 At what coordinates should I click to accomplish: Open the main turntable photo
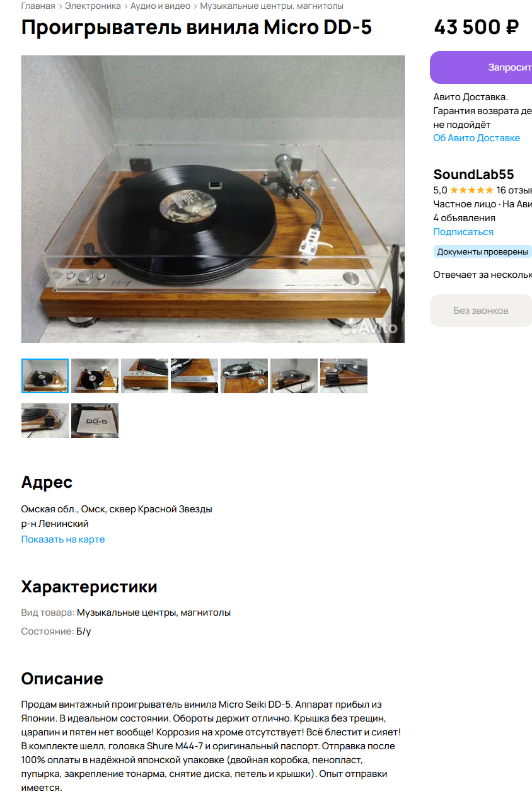coord(213,199)
